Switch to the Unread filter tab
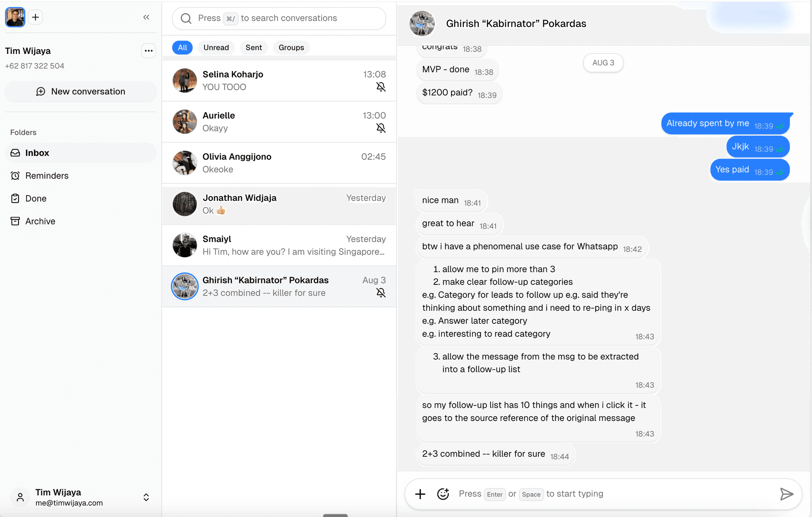This screenshot has width=812, height=517. click(x=216, y=48)
